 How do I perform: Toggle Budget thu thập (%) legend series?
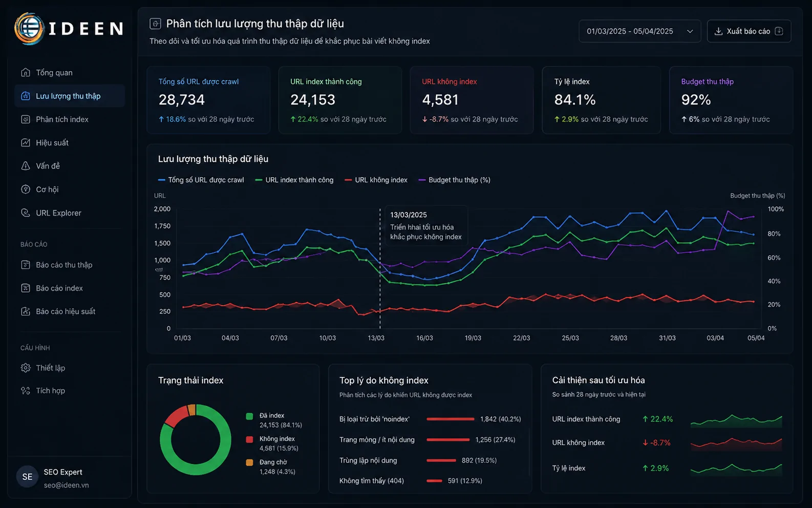click(x=454, y=180)
